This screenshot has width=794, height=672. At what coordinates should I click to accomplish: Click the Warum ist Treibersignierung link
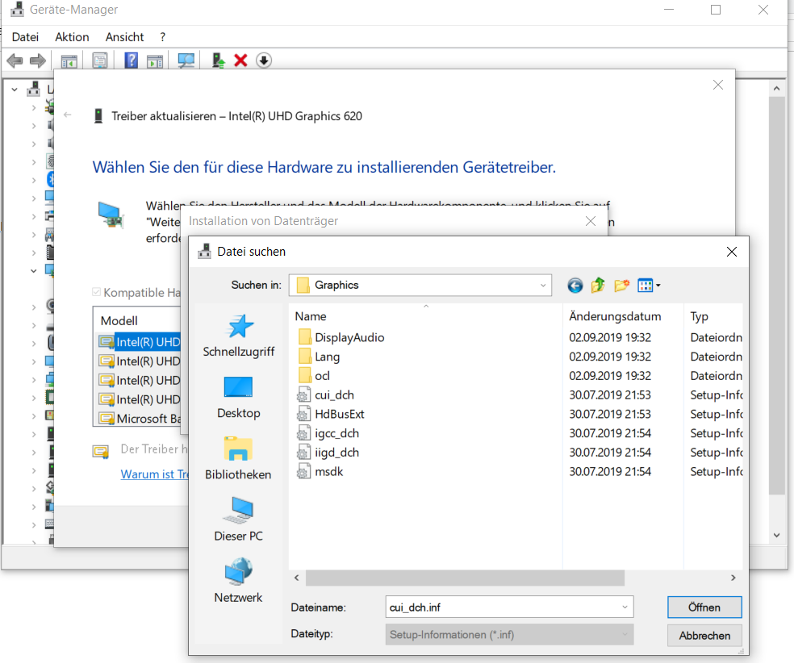(x=154, y=474)
